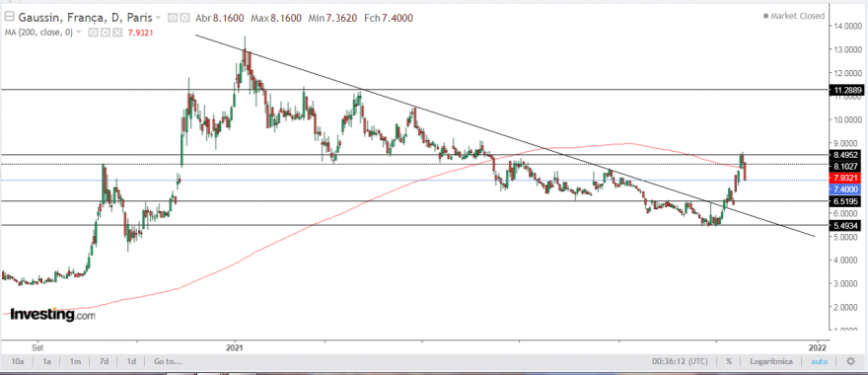Select the 7d time range

point(104,361)
